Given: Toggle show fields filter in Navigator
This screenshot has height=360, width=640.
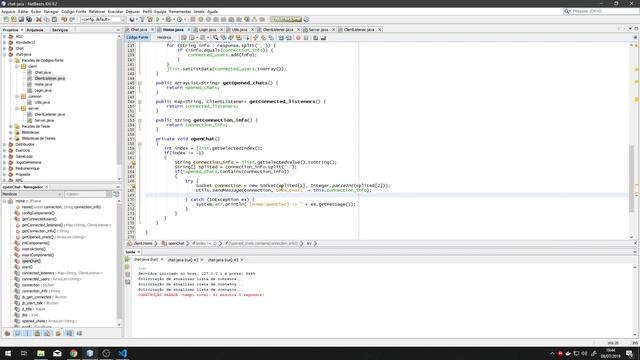Looking at the screenshot, I should [x=17, y=333].
